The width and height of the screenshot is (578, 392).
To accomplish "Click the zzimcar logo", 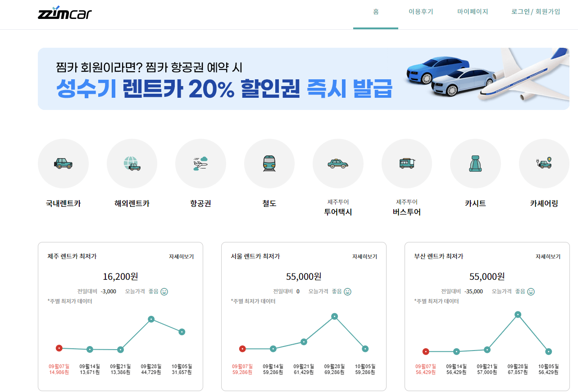I will click(64, 13).
